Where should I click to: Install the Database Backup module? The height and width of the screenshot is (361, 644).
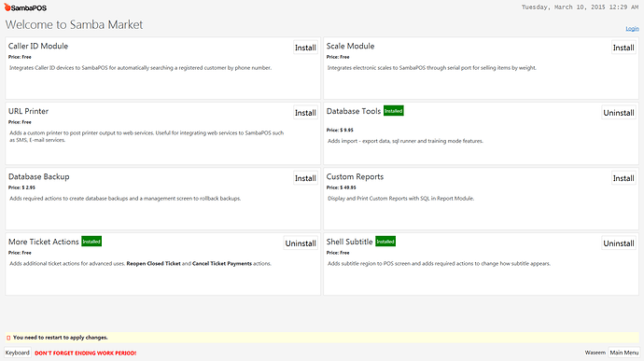[x=305, y=178]
